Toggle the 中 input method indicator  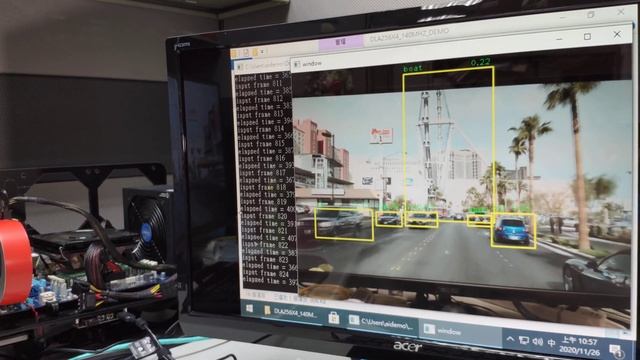click(x=551, y=343)
